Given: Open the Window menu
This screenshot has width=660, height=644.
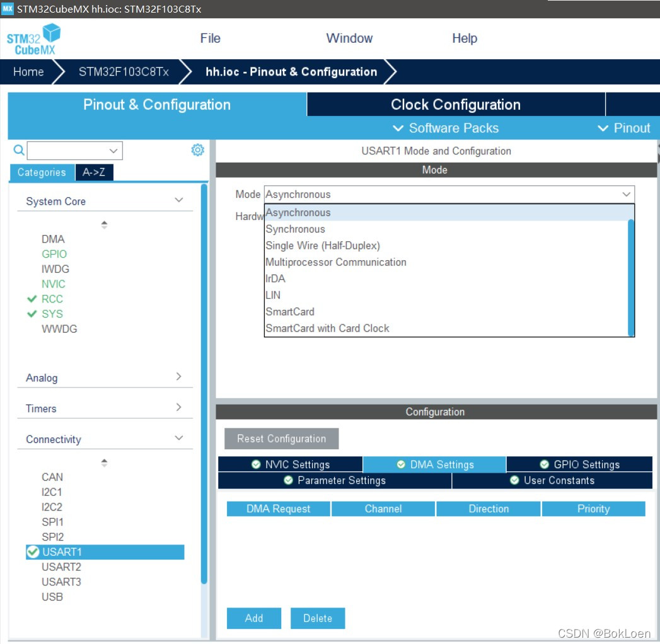Looking at the screenshot, I should pyautogui.click(x=349, y=38).
